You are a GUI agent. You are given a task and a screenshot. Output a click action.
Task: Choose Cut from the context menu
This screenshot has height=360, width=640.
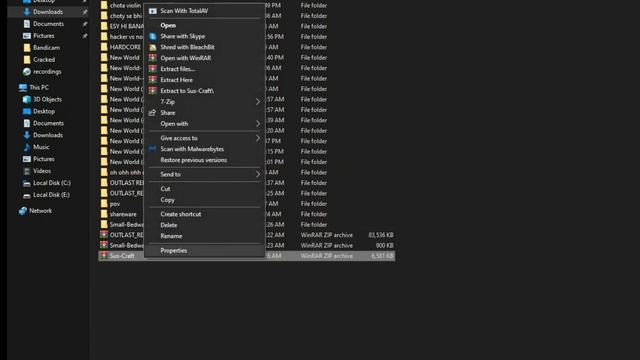click(204, 189)
